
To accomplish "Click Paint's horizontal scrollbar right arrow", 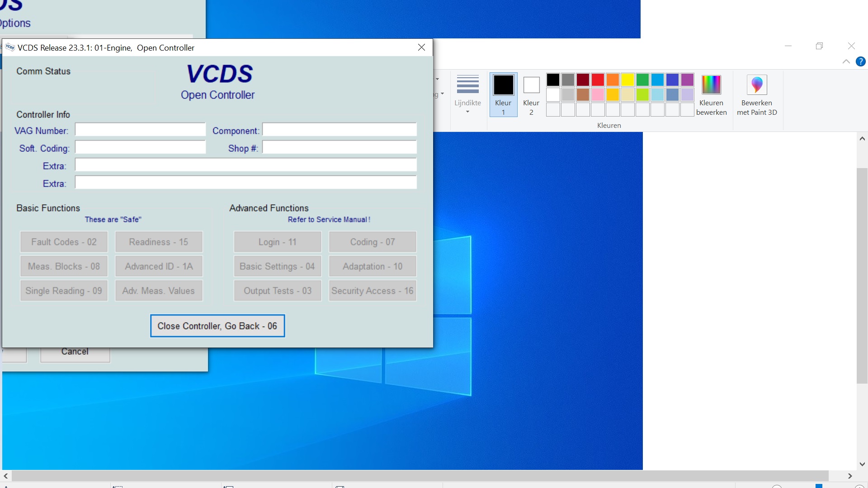I will coord(850,476).
